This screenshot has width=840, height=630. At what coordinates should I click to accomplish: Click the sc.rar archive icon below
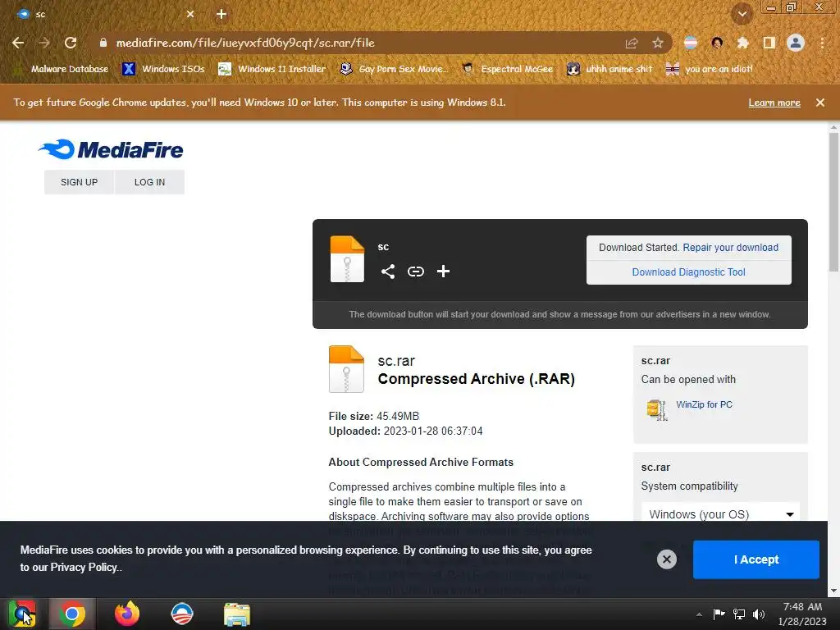coord(346,369)
